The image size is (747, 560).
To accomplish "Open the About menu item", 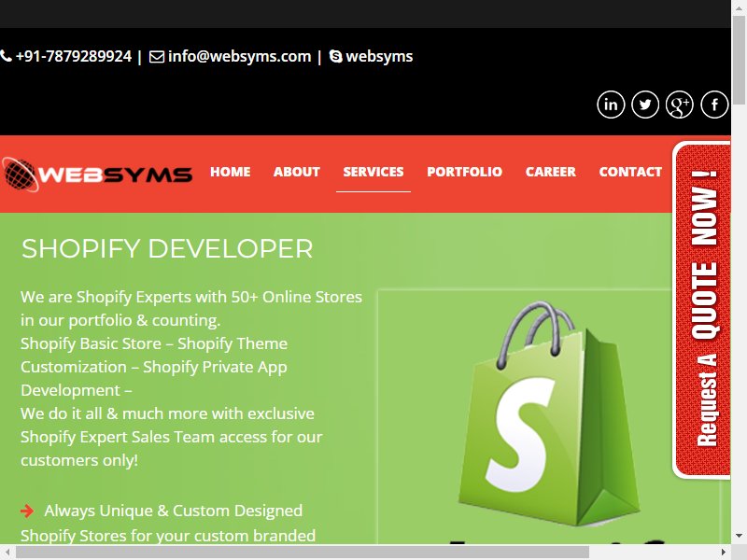I will point(296,172).
